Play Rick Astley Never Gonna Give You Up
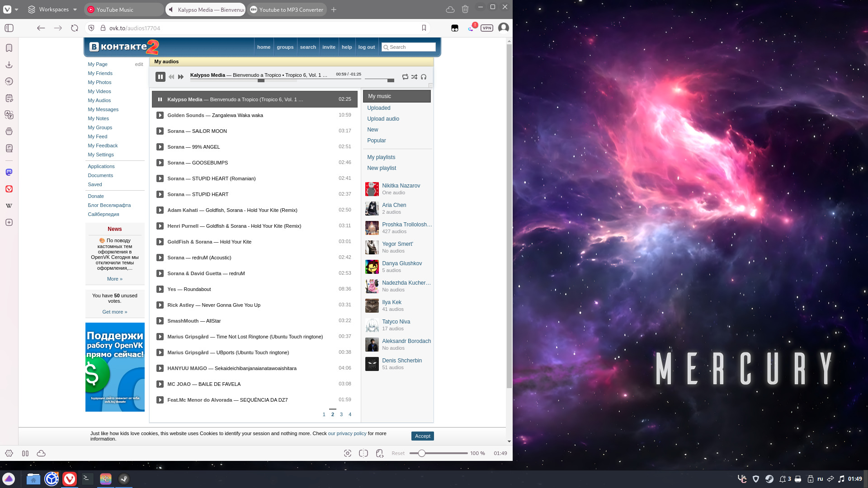This screenshot has width=868, height=488. pos(160,305)
